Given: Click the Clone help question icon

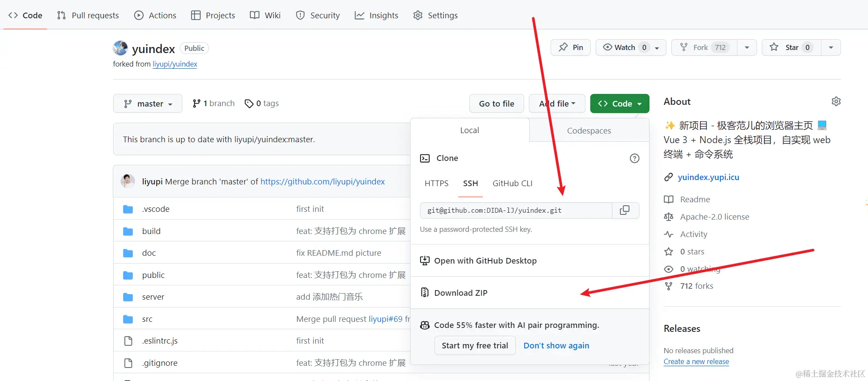Looking at the screenshot, I should [x=635, y=158].
